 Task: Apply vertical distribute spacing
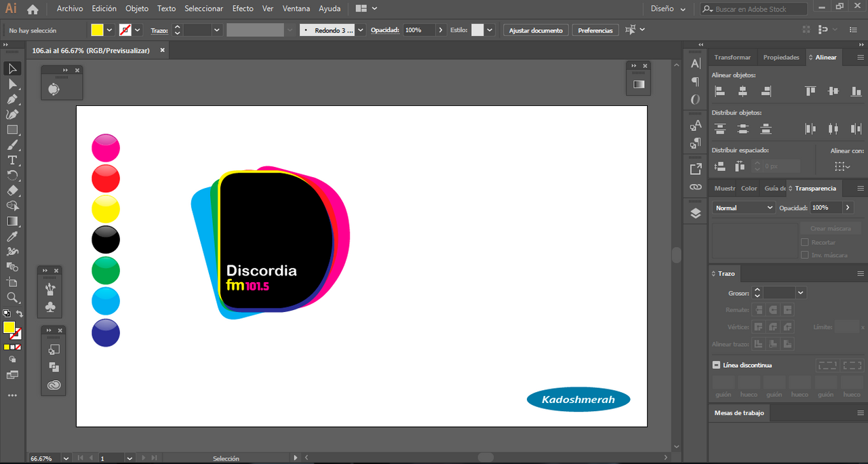(720, 166)
